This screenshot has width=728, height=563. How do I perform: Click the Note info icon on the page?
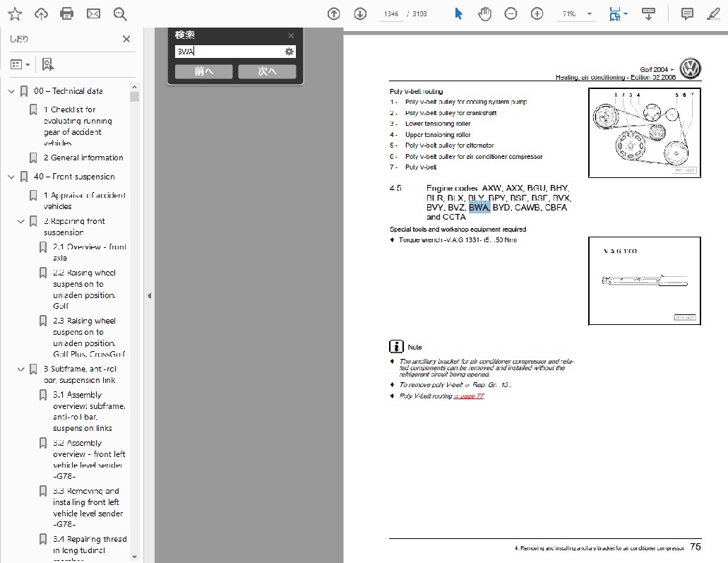[396, 347]
